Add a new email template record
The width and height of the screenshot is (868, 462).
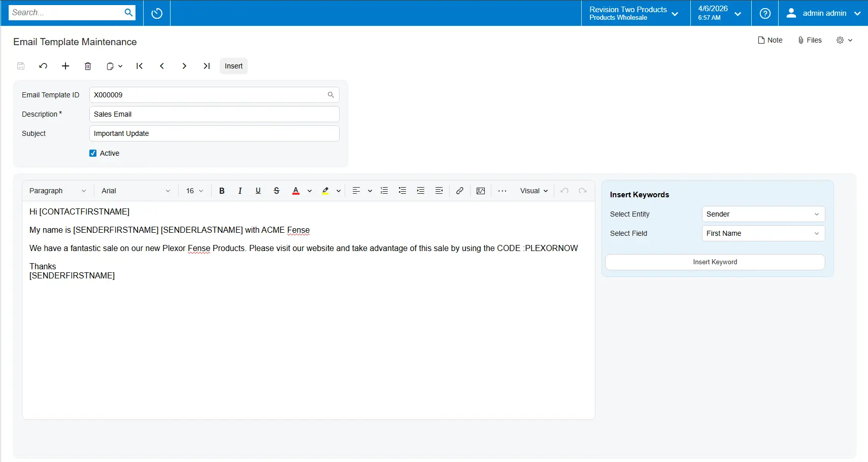(65, 66)
